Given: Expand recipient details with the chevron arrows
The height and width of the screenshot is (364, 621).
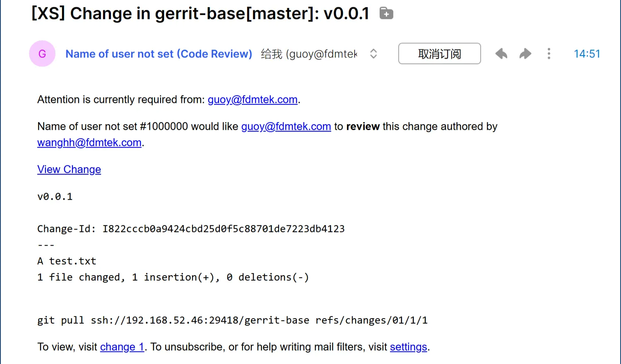Looking at the screenshot, I should point(373,54).
